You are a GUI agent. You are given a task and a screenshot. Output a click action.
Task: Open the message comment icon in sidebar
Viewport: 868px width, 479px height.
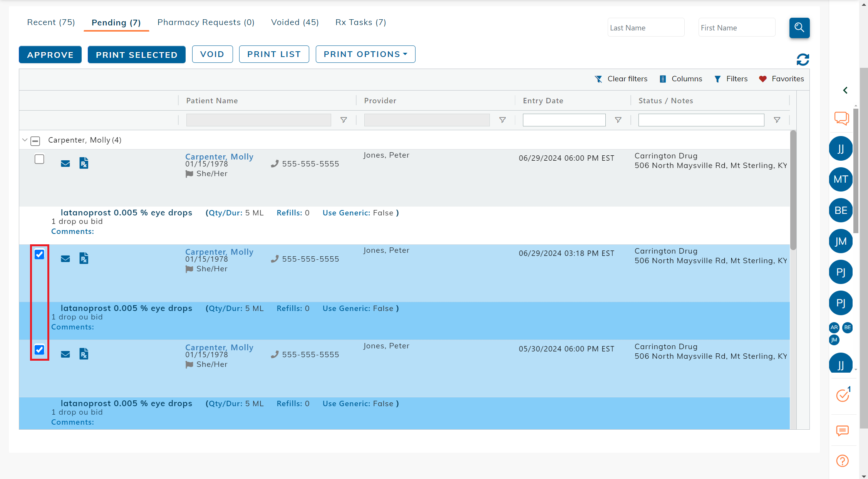coord(842,430)
